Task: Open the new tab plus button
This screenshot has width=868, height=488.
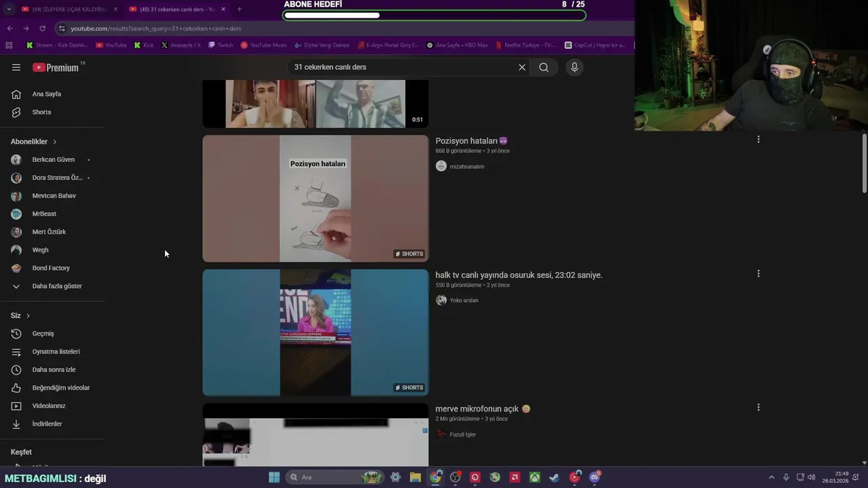Action: click(239, 9)
